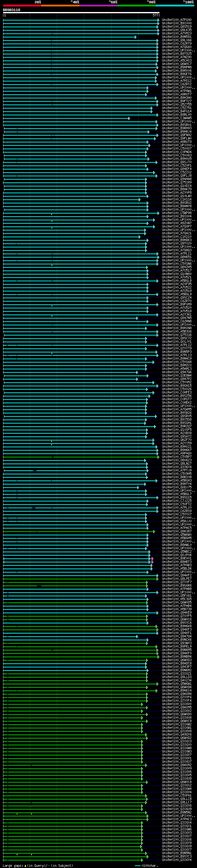Click the label UniRef100_A7PAB3
The image size is (197, 868).
coord(177,565)
